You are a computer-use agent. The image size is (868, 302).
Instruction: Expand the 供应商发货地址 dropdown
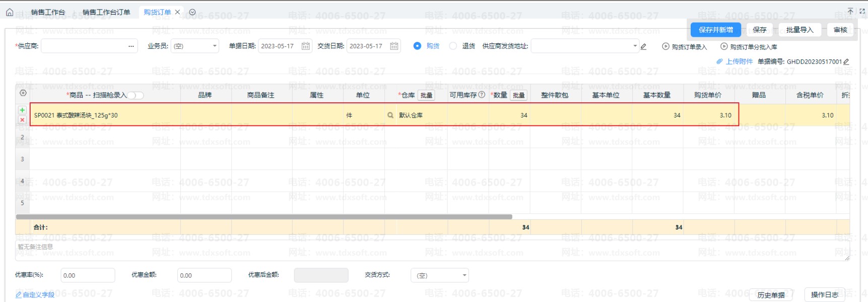634,46
